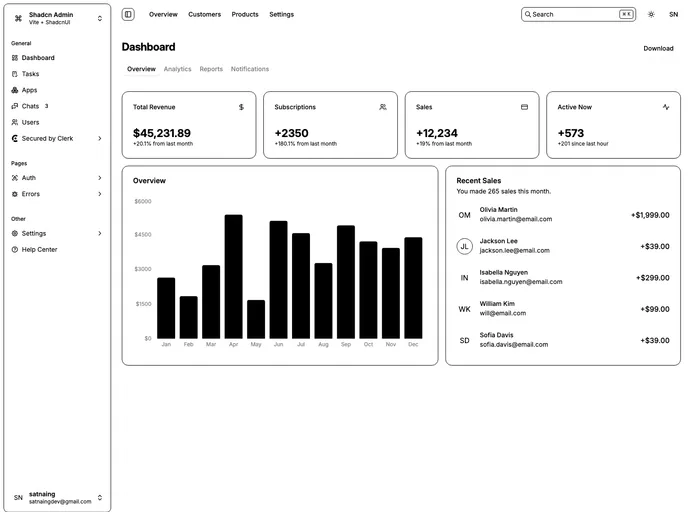The height and width of the screenshot is (512, 688).
Task: Click the activity icon on Active Now card
Action: click(666, 107)
